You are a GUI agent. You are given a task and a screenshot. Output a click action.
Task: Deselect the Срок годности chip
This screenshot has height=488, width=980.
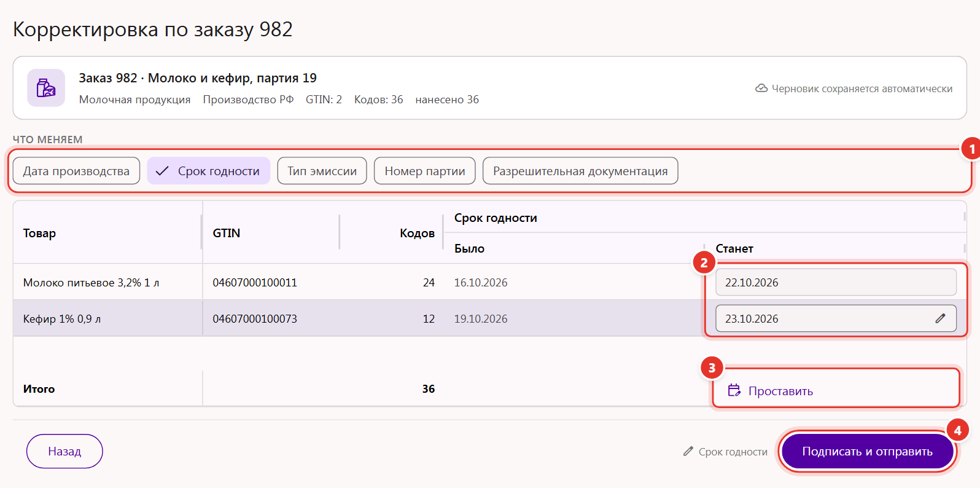[x=208, y=171]
